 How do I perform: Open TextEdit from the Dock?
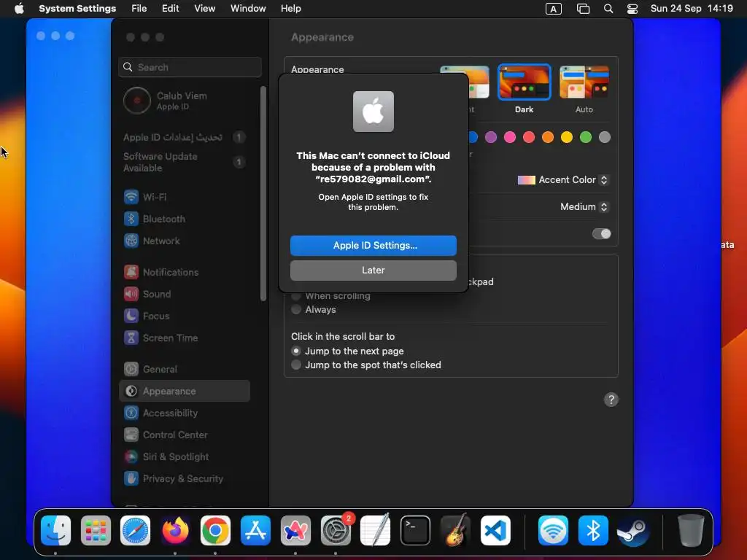[x=376, y=531]
